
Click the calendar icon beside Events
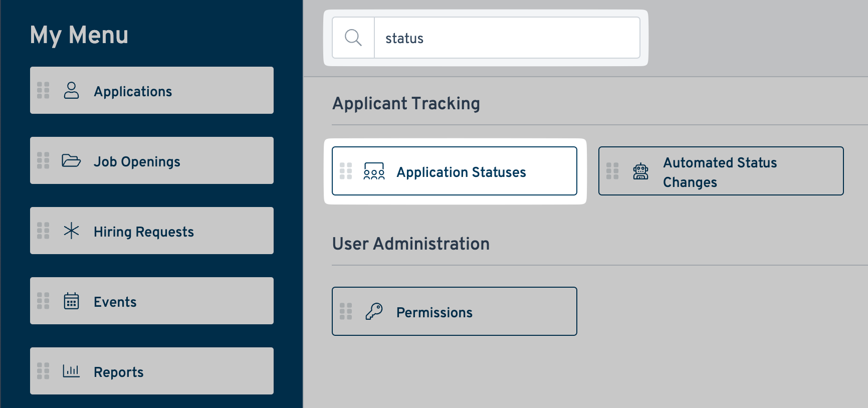click(71, 301)
